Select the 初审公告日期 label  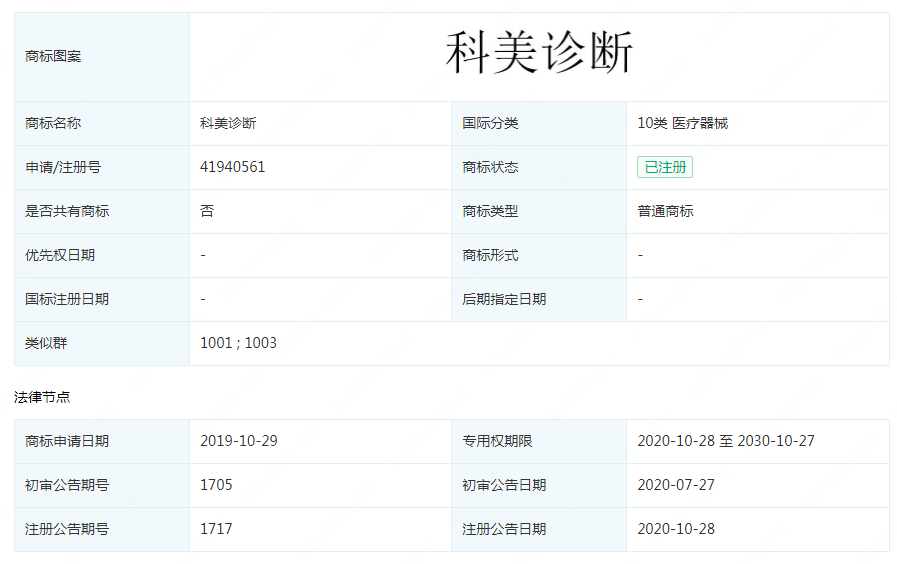point(504,485)
